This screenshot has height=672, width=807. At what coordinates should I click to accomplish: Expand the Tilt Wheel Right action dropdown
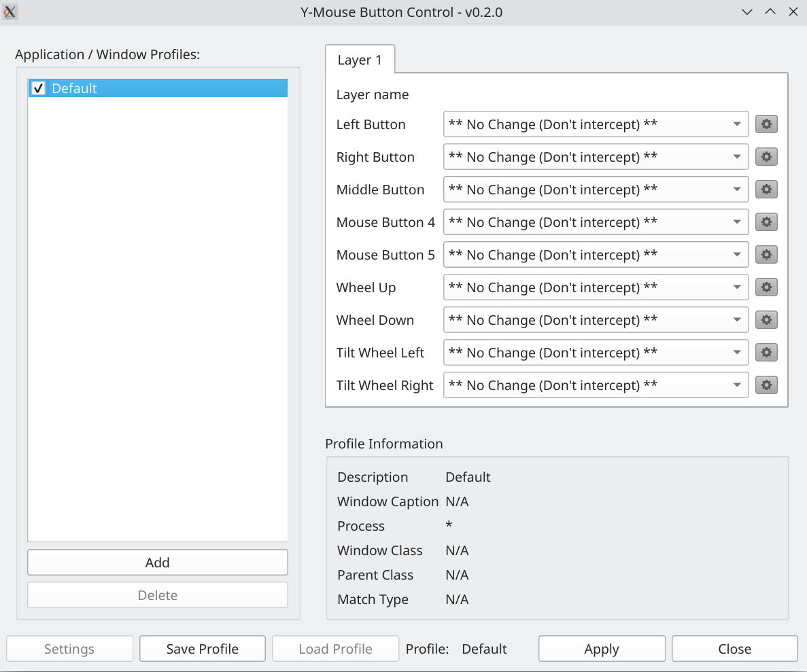[596, 385]
